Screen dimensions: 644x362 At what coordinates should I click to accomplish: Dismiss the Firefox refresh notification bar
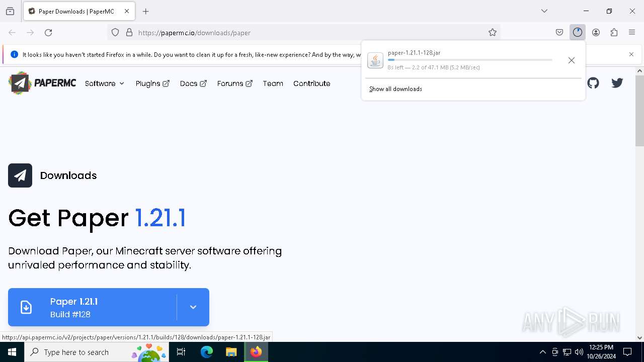[x=631, y=54]
